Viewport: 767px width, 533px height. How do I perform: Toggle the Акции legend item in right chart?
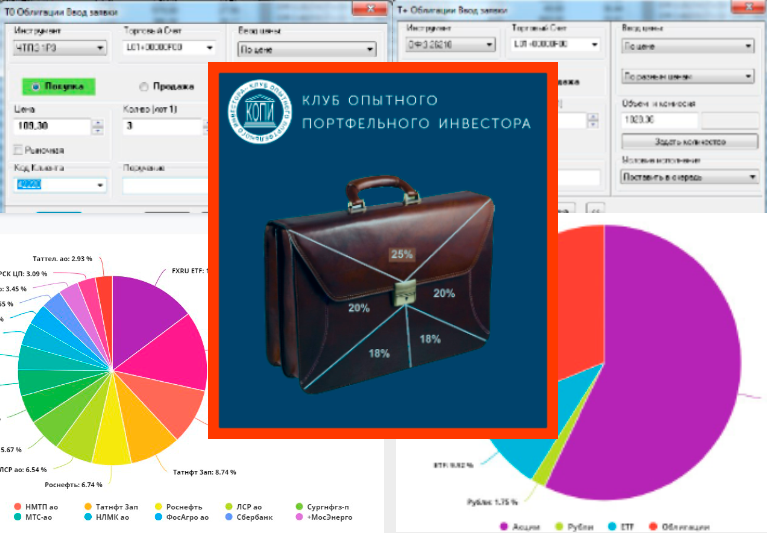519,527
